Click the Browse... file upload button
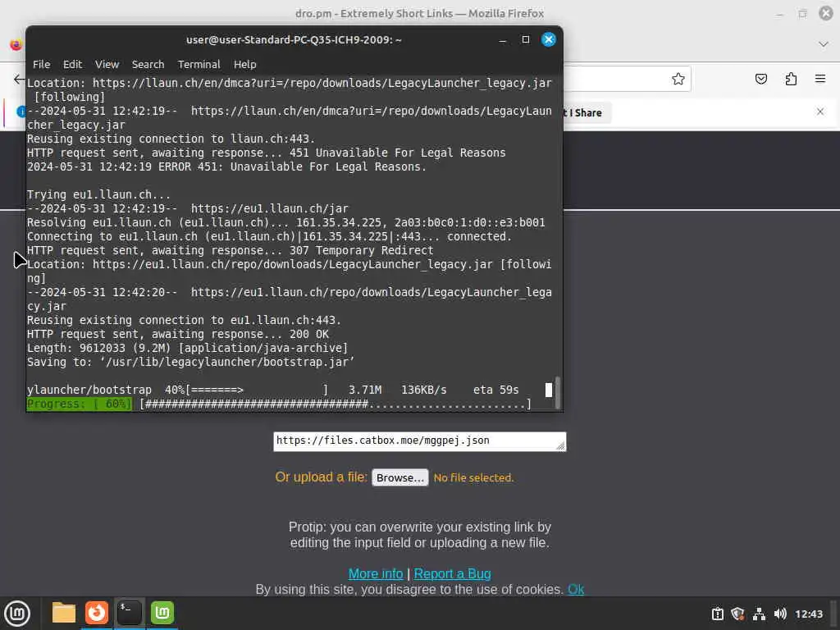This screenshot has width=840, height=630. pos(400,477)
